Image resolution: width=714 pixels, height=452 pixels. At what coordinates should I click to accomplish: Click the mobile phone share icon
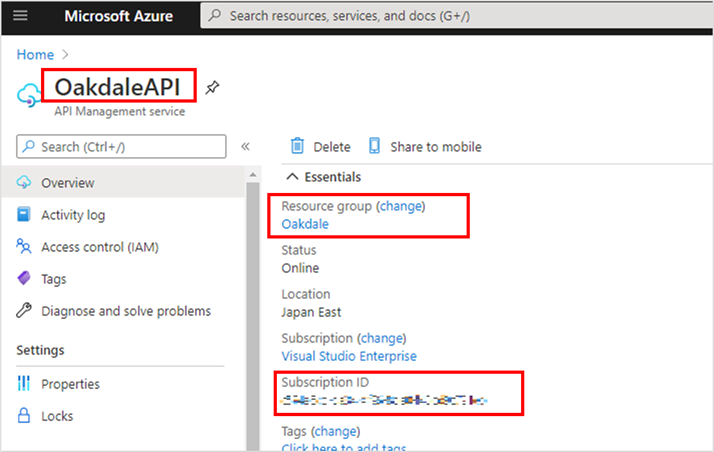coord(374,146)
